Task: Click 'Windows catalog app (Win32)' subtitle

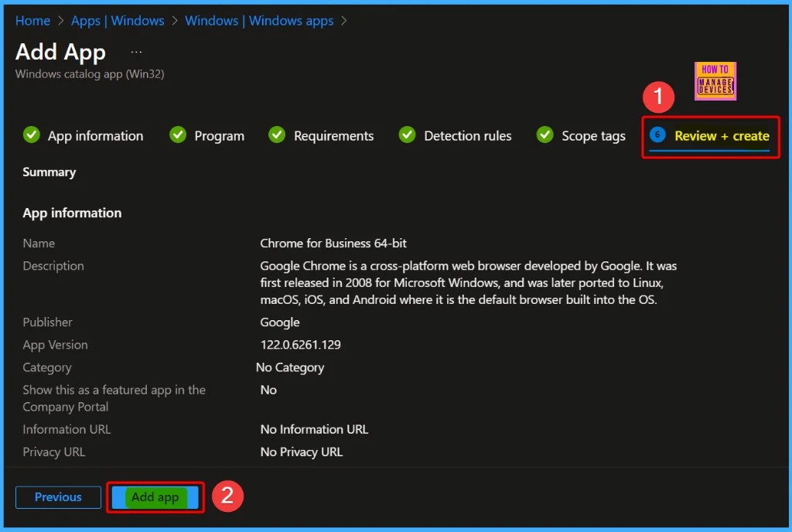Action: pos(90,74)
